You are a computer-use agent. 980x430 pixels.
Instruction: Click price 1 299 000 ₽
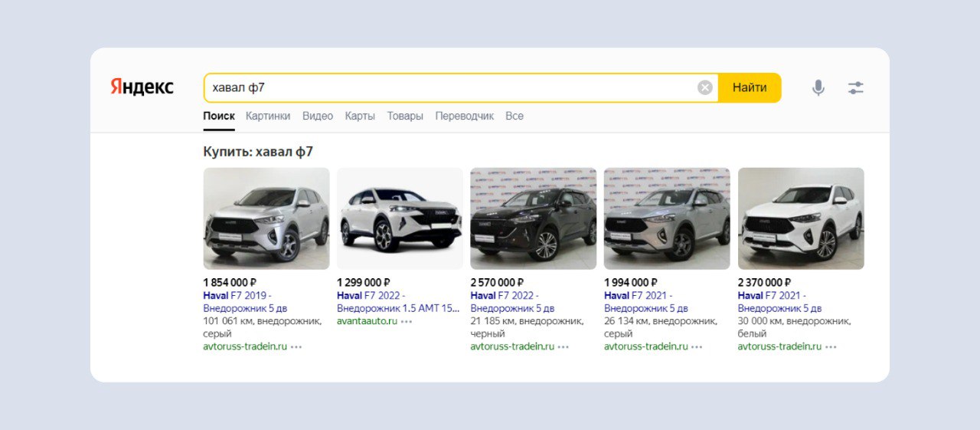pyautogui.click(x=364, y=283)
